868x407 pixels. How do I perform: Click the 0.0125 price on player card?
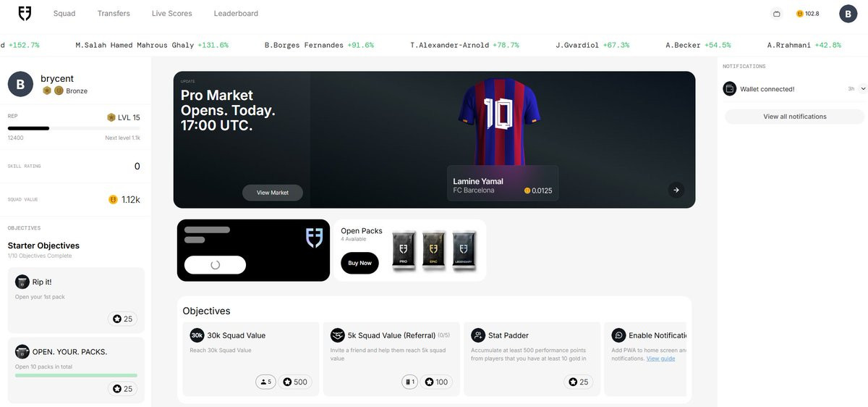click(537, 190)
